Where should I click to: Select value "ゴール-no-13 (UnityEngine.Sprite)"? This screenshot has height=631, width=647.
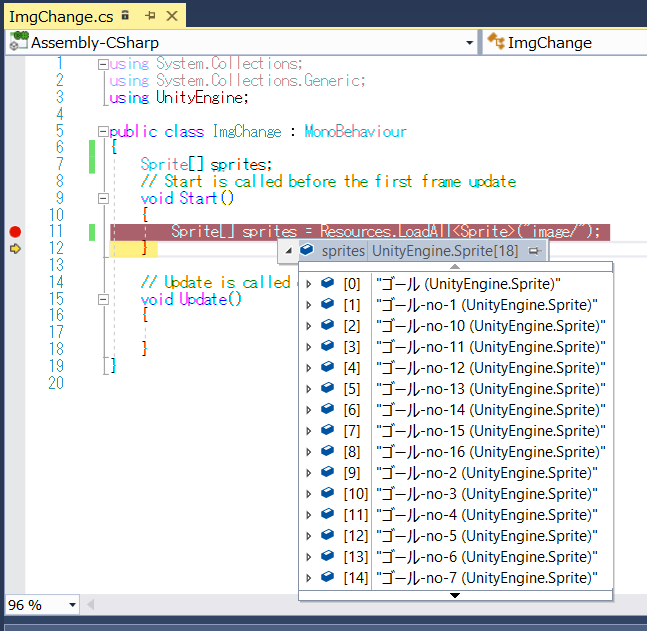tap(491, 389)
